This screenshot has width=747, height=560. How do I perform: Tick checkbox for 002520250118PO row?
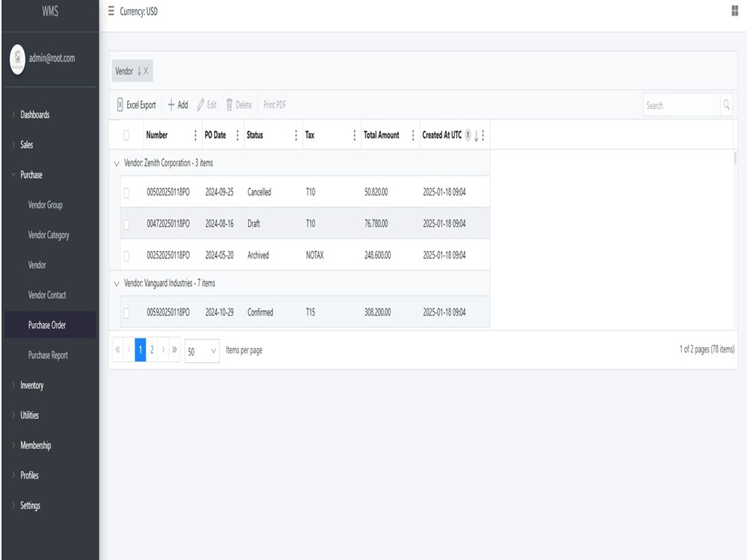pyautogui.click(x=126, y=255)
